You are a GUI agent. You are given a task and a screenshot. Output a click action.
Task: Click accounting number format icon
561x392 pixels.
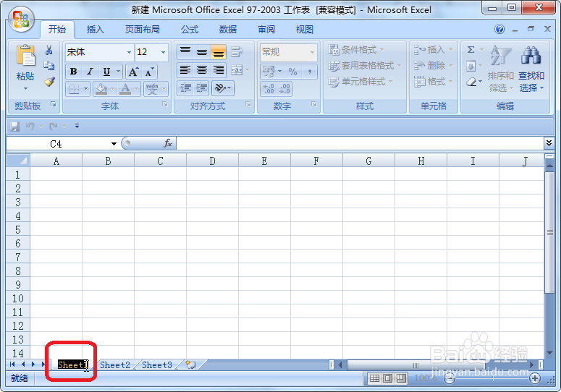click(x=269, y=72)
